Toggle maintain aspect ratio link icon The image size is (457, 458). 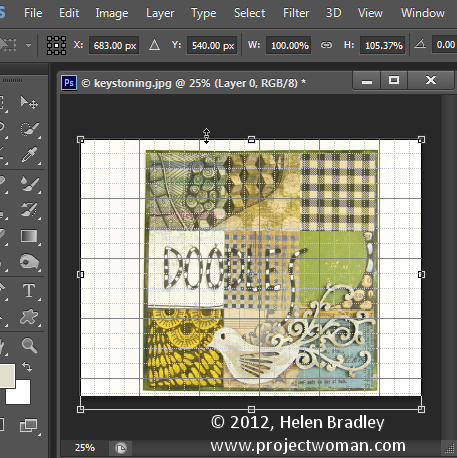(326, 45)
